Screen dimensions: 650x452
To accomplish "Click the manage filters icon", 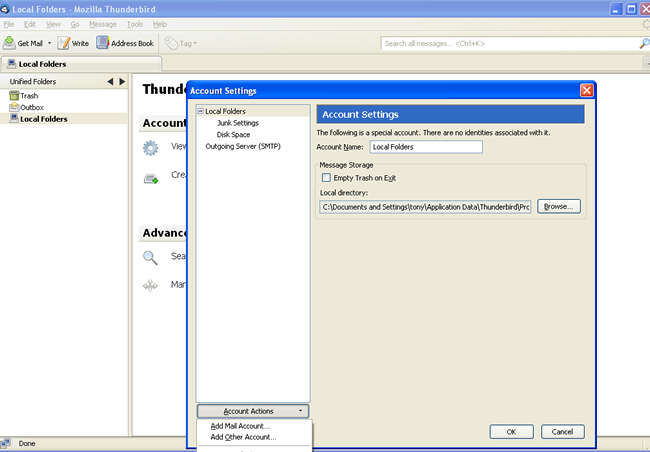I will pyautogui.click(x=150, y=286).
